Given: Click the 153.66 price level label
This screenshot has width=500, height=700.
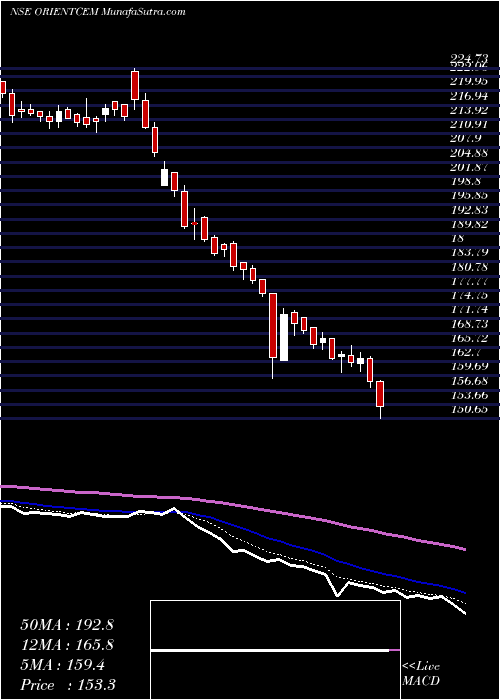Looking at the screenshot, I should point(468,395).
